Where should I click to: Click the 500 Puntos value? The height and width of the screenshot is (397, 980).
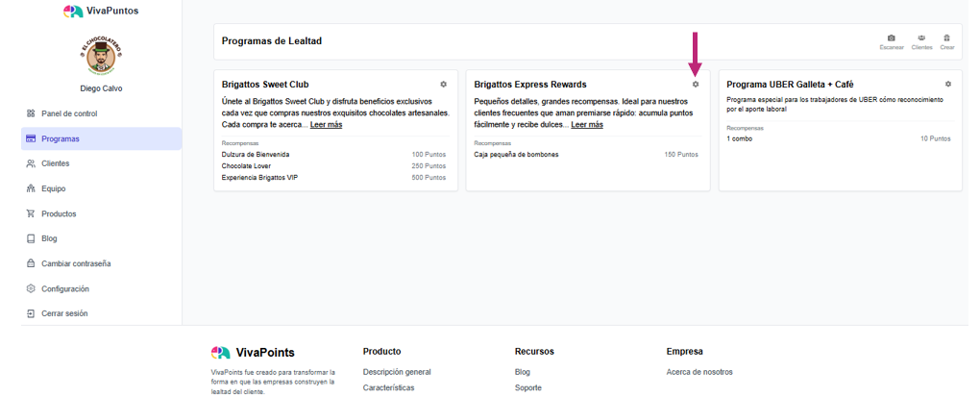429,178
